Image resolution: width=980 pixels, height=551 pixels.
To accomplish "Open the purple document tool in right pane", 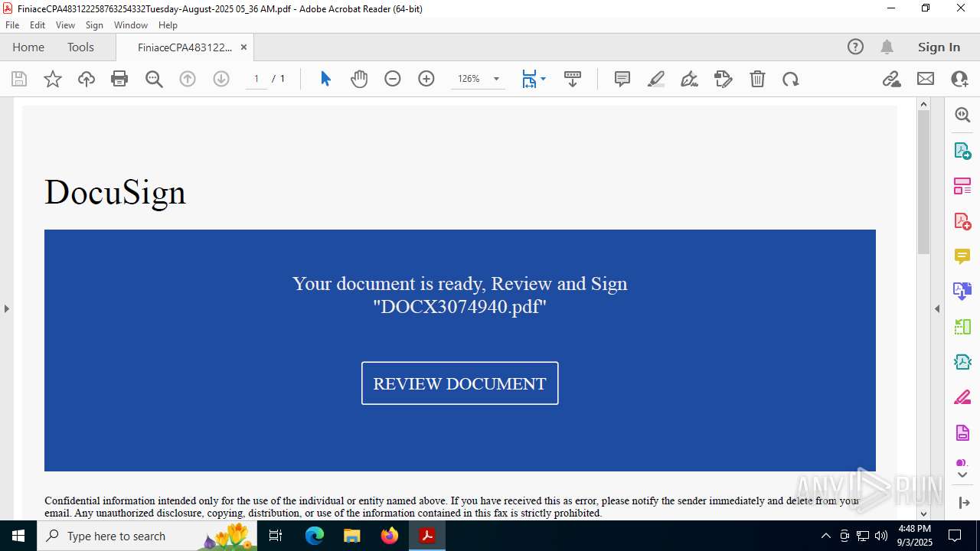I will [962, 432].
